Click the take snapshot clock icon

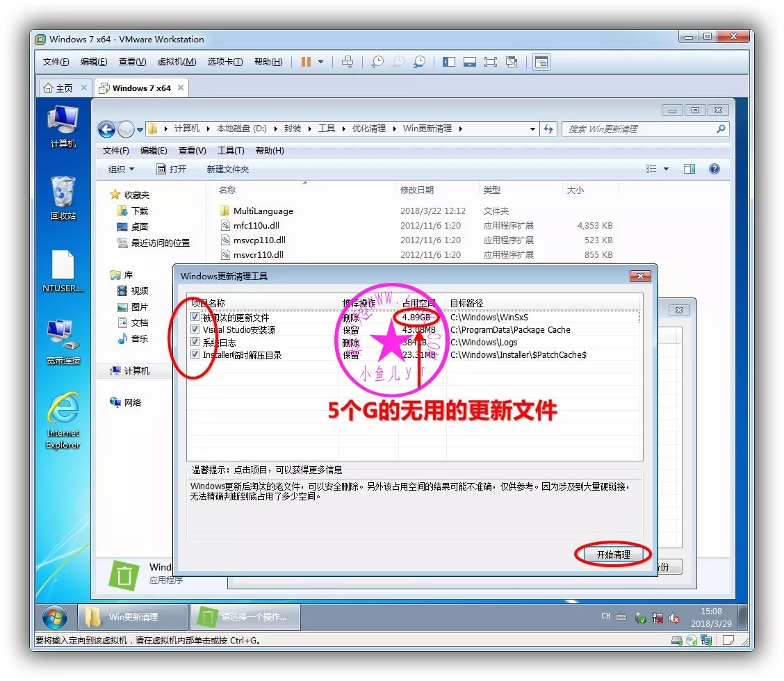(x=377, y=62)
